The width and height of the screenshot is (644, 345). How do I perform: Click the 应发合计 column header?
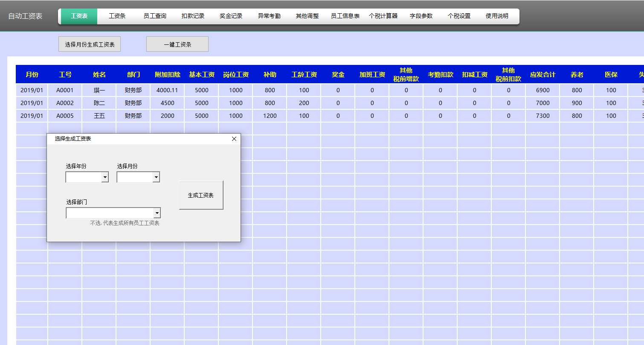point(542,75)
